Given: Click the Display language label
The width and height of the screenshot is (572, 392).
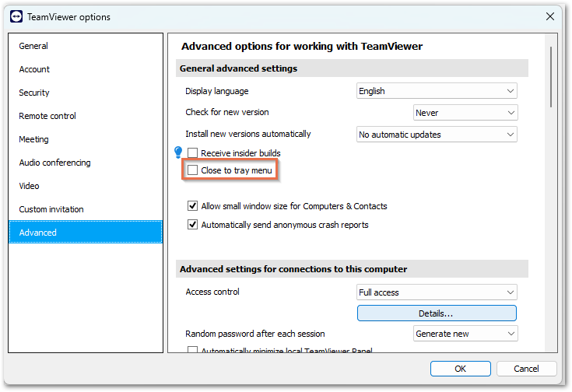Looking at the screenshot, I should point(217,91).
